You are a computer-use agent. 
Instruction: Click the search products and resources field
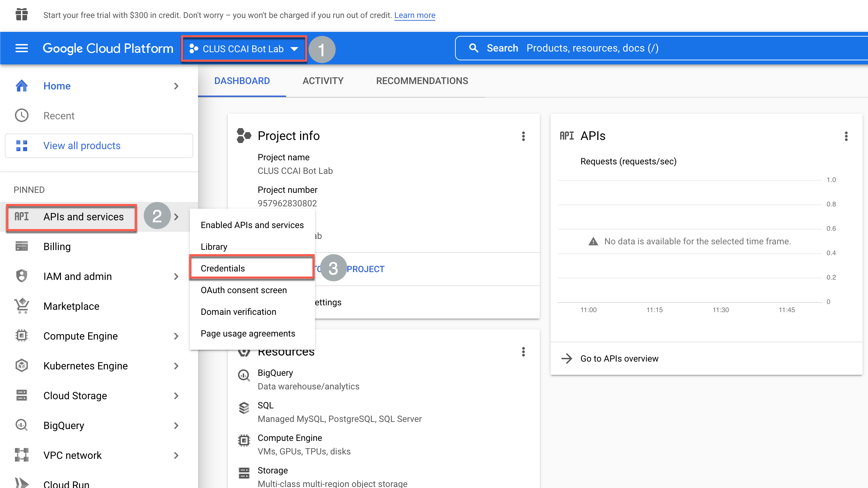click(x=661, y=48)
